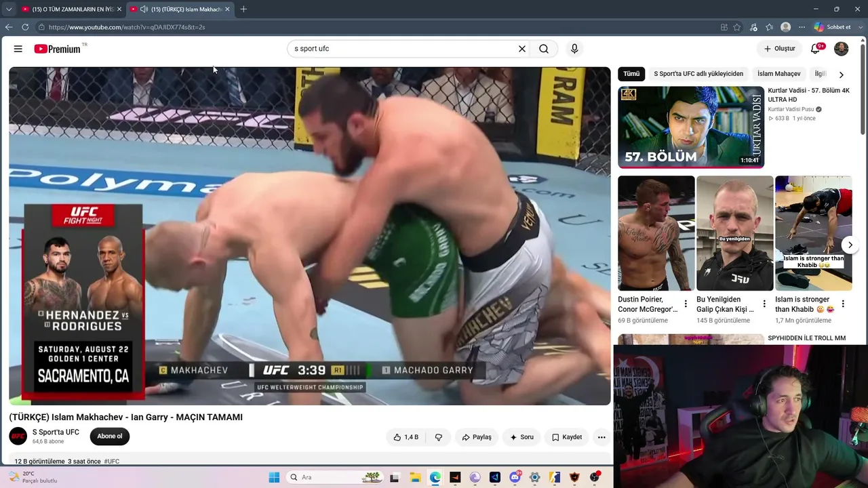Open Edge browser apps icon in address bar
Image resolution: width=868 pixels, height=488 pixels.
coord(724,27)
